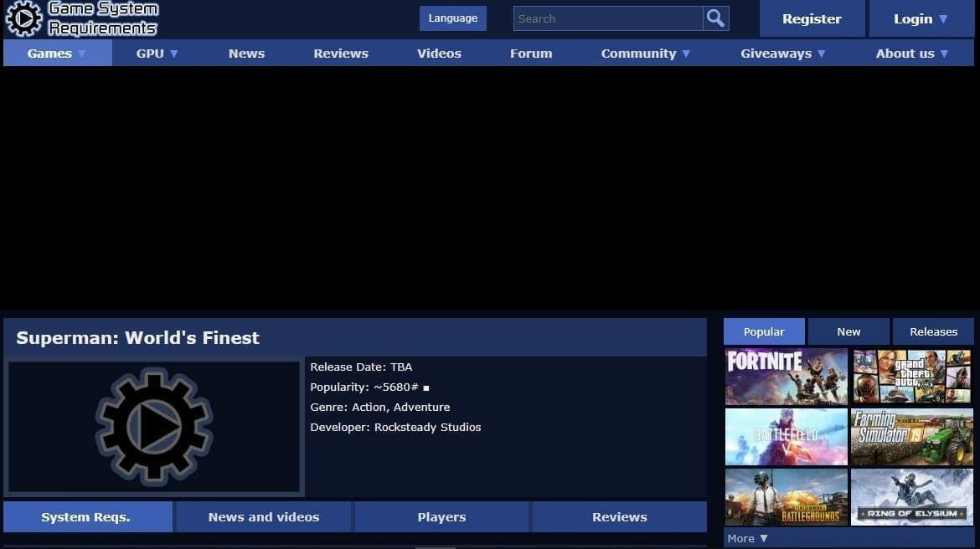Open the Giveaways dropdown menu
The height and width of the screenshot is (549, 980).
pos(782,54)
